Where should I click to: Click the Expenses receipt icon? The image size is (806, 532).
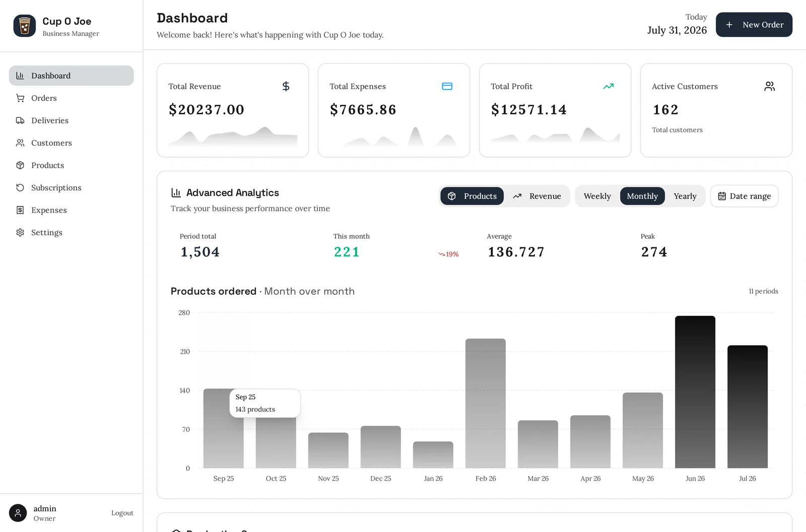point(20,210)
